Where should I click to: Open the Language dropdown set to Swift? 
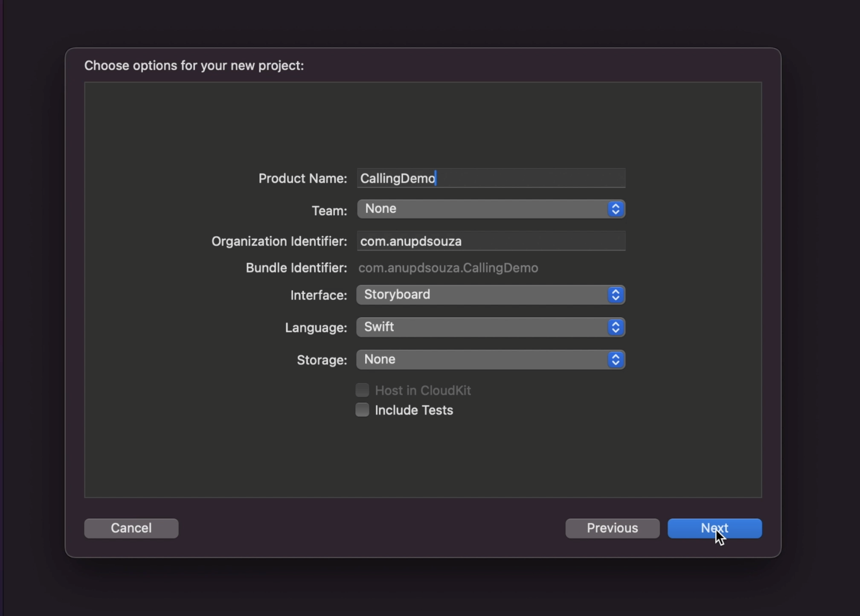(x=483, y=327)
